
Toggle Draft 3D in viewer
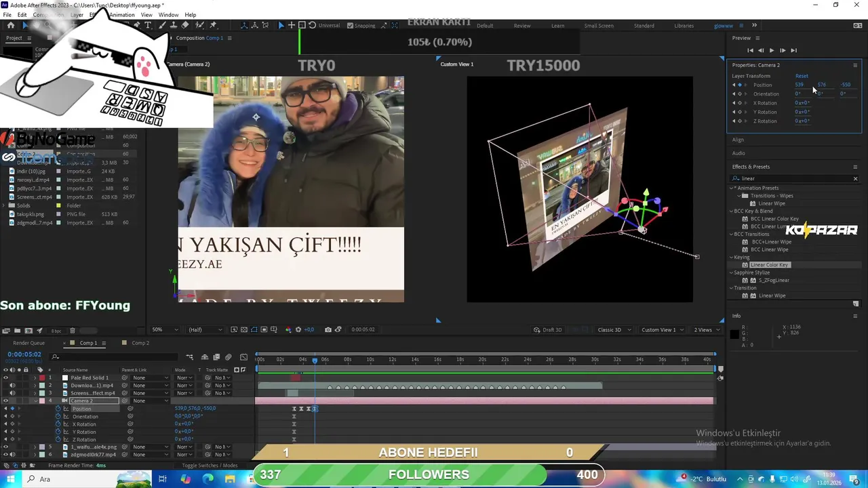[548, 329]
